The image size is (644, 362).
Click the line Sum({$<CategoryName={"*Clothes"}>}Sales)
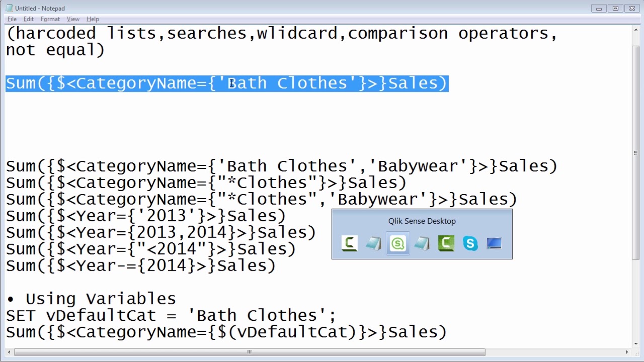(x=206, y=183)
